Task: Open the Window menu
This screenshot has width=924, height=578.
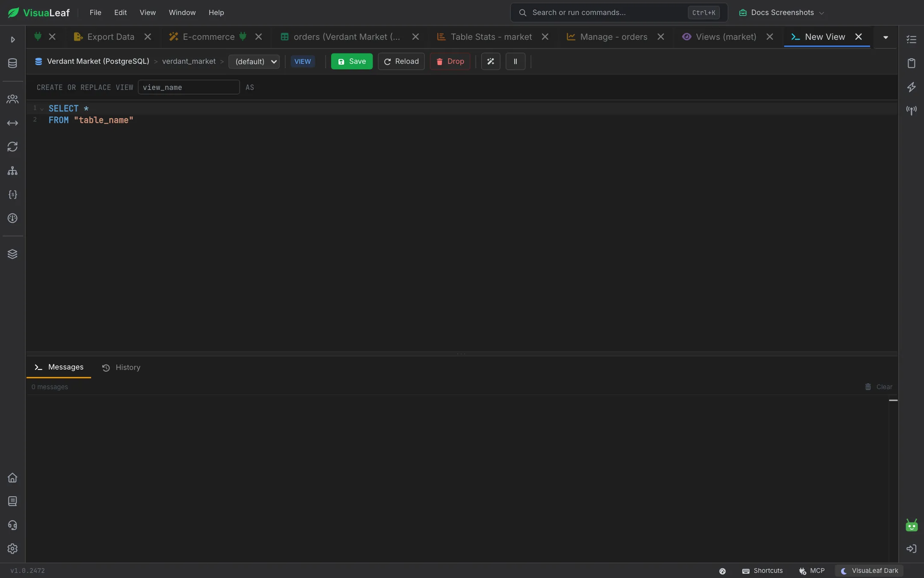Action: point(182,12)
